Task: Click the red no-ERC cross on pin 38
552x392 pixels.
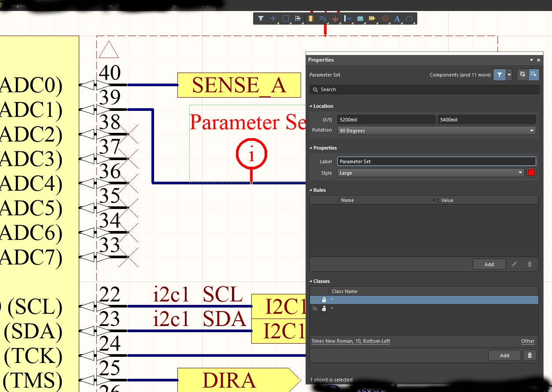Action: [128, 134]
